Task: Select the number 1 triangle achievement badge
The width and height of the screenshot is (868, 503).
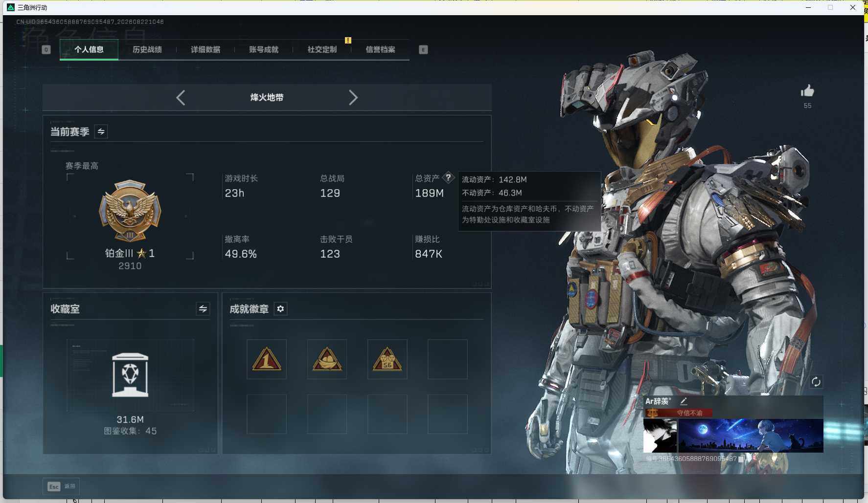Action: point(267,359)
